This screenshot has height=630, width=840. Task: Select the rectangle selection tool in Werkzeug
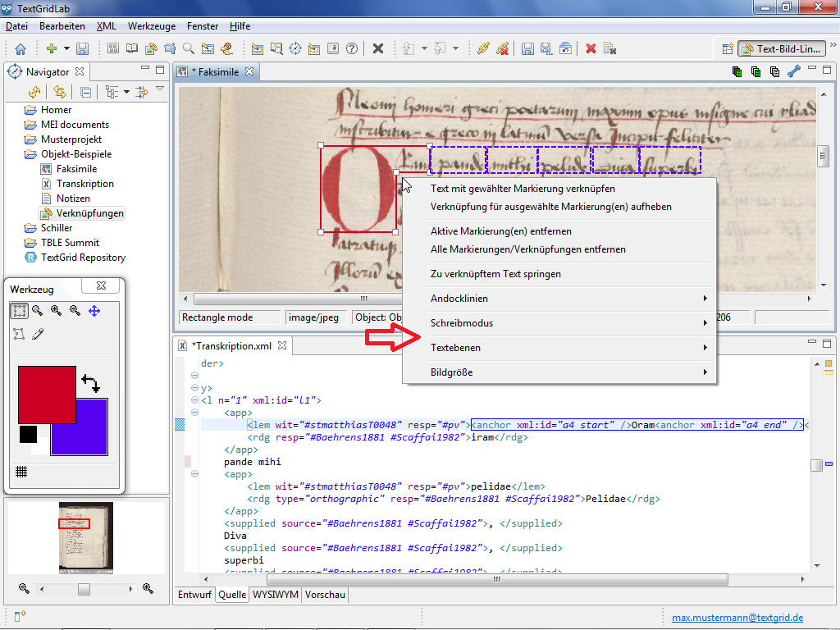click(x=19, y=311)
